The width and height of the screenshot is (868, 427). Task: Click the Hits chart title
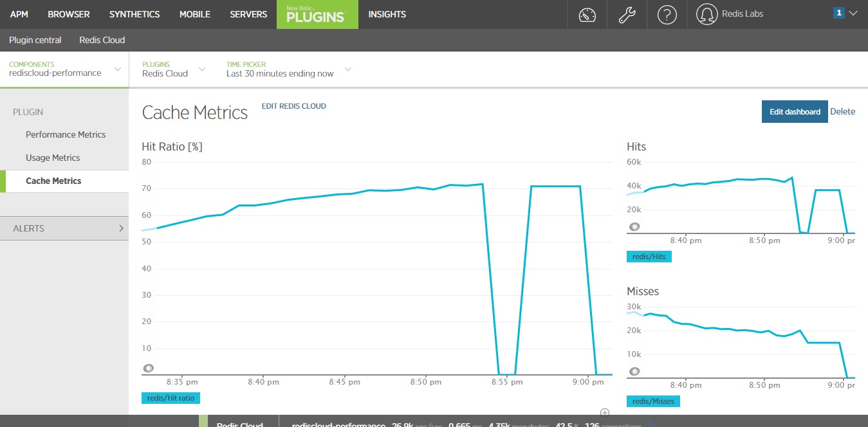click(x=636, y=147)
